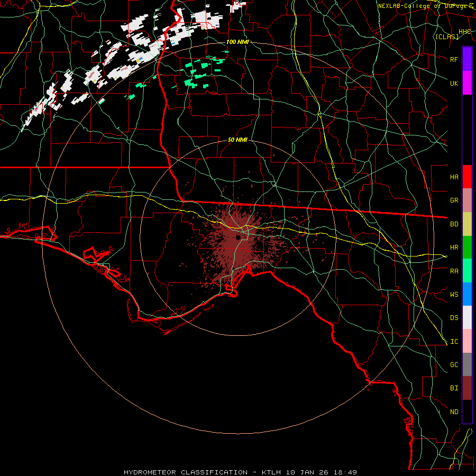The height and width of the screenshot is (476, 476).
Task: Click the 100 NMI range ring label
Action: tap(237, 42)
